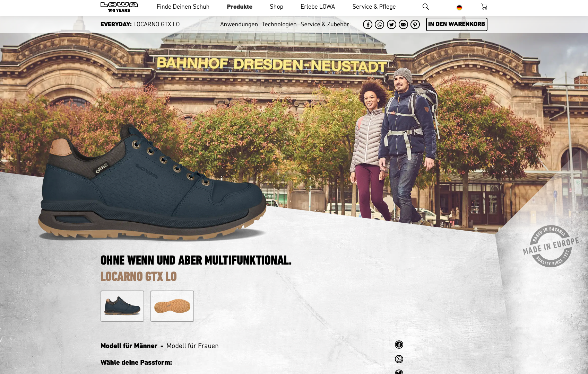Image resolution: width=588 pixels, height=374 pixels.
Task: Open the shopping cart icon
Action: pyautogui.click(x=484, y=7)
